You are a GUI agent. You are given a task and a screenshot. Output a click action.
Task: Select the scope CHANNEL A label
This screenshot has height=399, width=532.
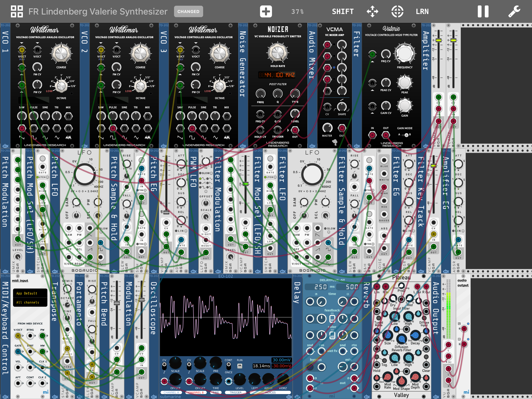click(x=171, y=393)
